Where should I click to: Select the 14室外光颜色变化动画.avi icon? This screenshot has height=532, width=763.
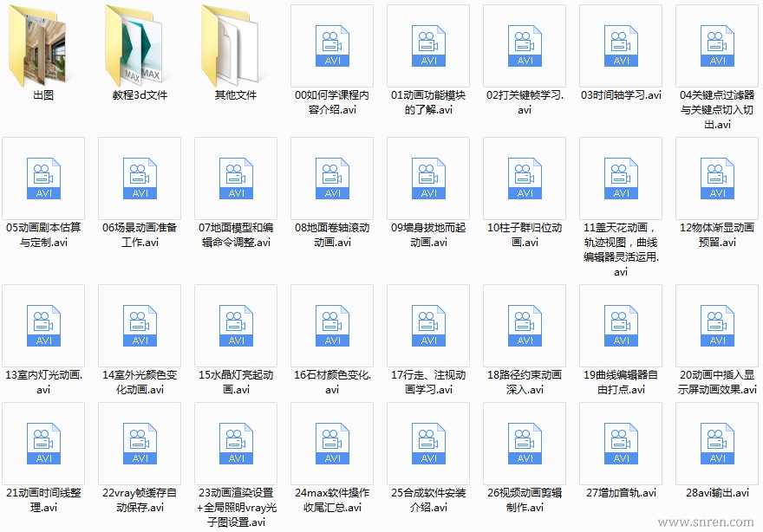(140, 325)
